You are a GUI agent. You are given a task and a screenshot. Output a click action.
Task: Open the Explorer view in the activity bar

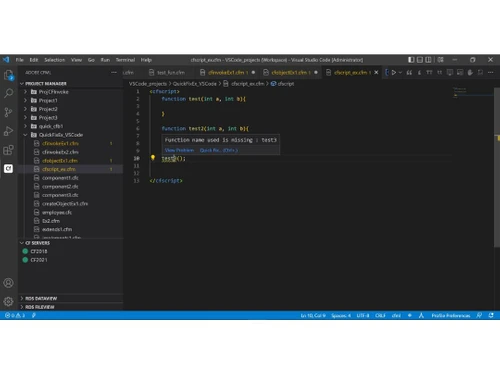click(x=8, y=75)
